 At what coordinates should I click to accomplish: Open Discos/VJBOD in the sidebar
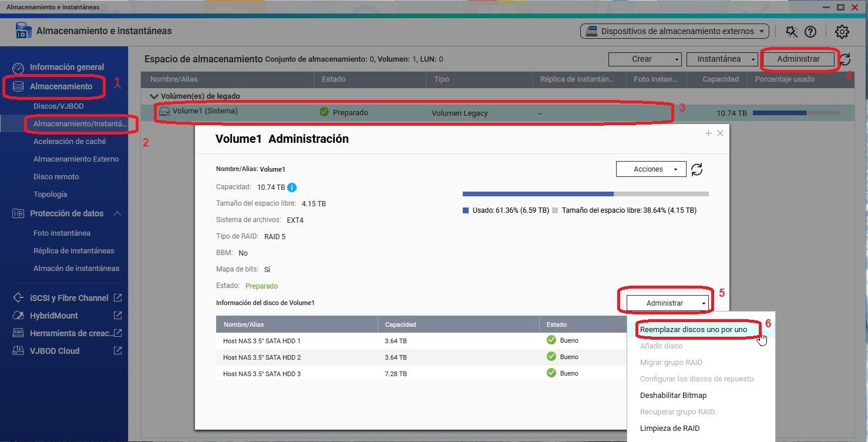59,106
